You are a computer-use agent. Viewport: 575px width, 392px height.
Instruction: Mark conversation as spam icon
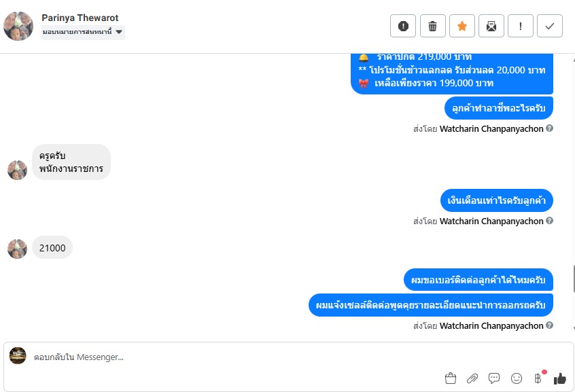[403, 26]
